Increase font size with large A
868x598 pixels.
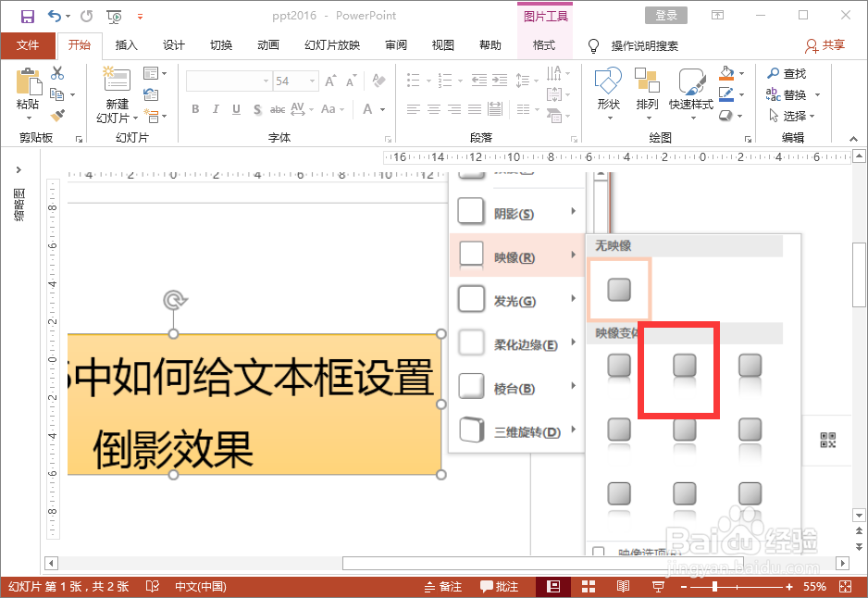point(330,81)
